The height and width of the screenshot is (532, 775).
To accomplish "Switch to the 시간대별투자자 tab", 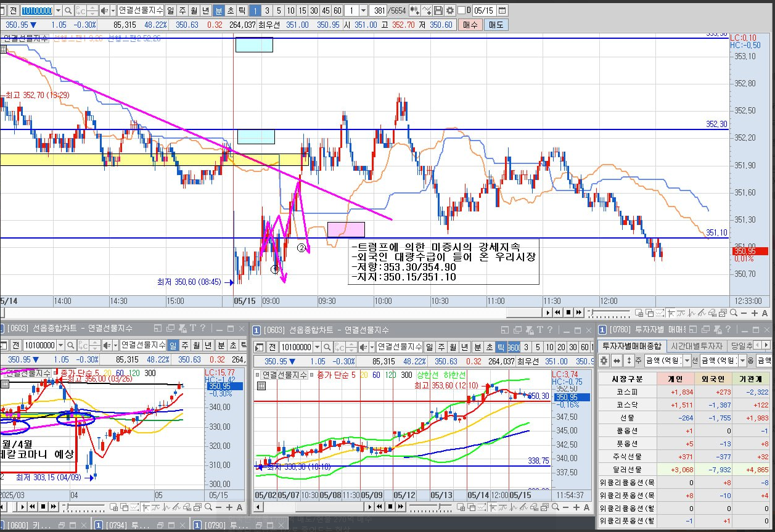I will pos(696,345).
